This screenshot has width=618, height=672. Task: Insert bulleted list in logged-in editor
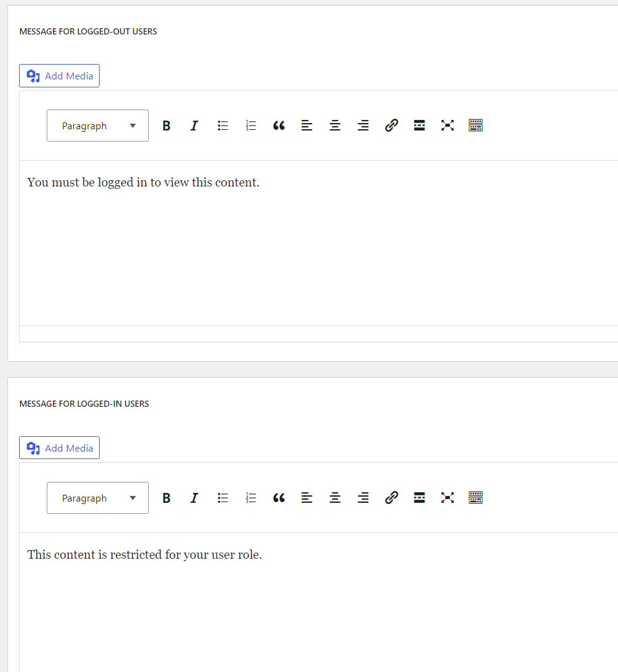223,498
